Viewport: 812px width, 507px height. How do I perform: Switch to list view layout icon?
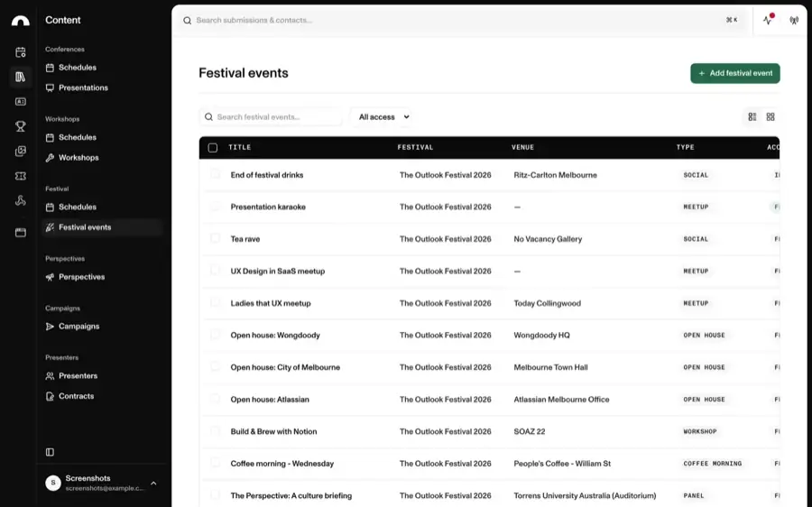point(752,117)
